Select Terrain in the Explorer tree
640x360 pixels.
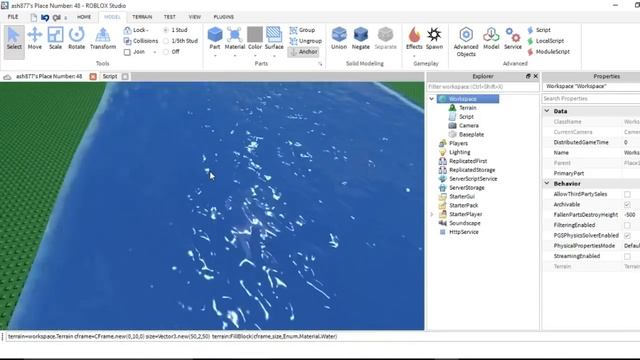tap(467, 108)
